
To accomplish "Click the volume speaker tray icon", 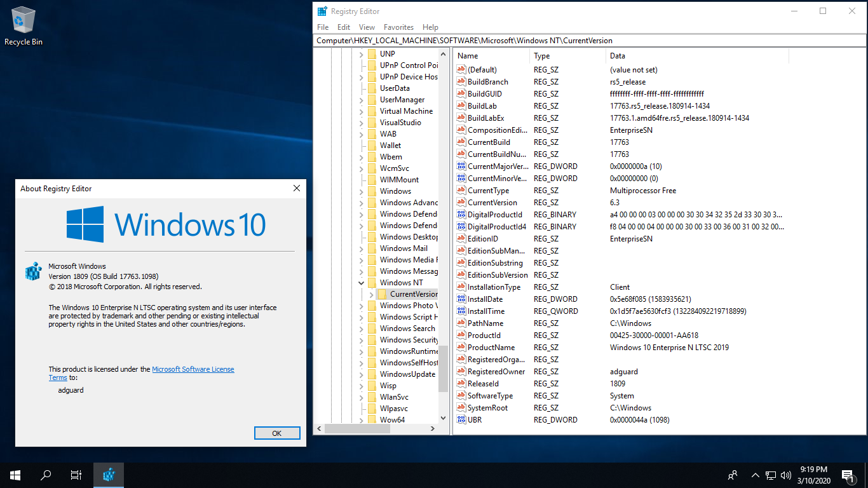I will [x=786, y=475].
